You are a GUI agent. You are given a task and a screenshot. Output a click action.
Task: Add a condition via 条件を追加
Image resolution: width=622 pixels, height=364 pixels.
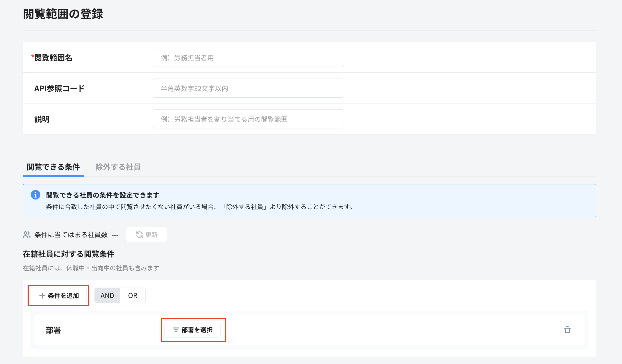pyautogui.click(x=59, y=296)
